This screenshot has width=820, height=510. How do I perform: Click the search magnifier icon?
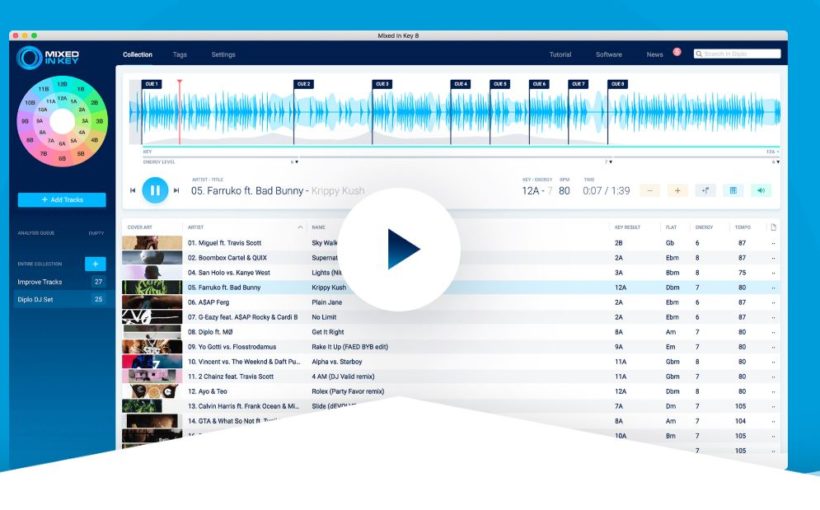[x=699, y=54]
